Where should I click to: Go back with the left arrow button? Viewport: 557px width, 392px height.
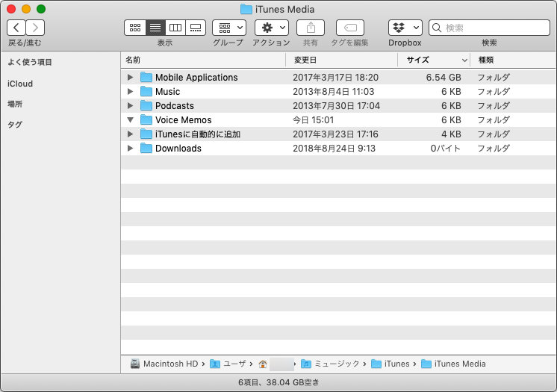click(16, 28)
